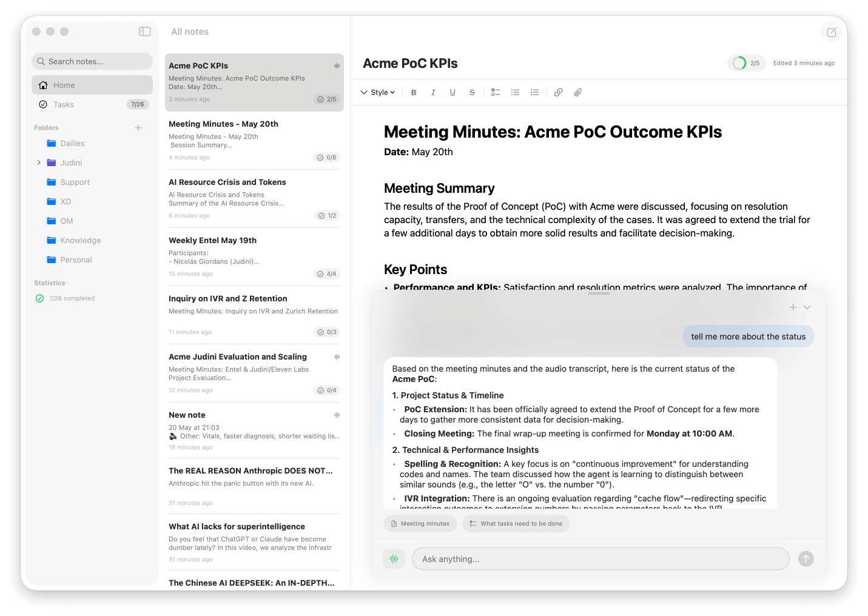Open the Support folder
This screenshot has height=616, width=868.
(75, 182)
